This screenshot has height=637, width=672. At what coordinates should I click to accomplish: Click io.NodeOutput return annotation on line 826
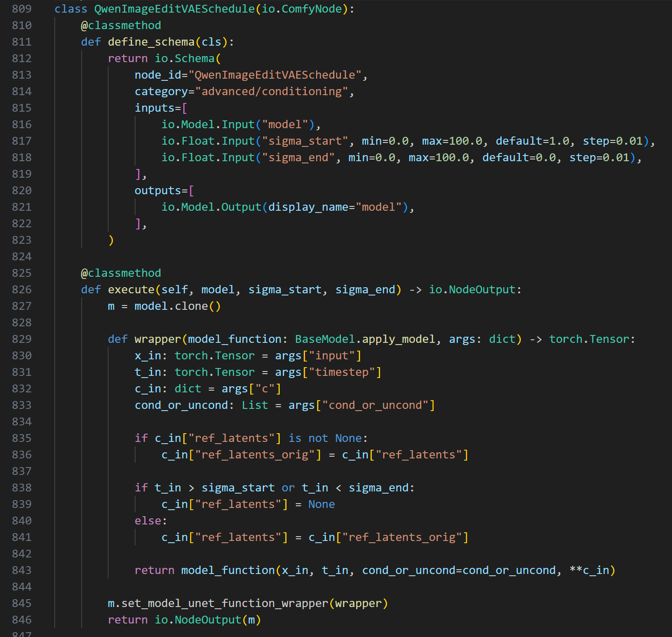pyautogui.click(x=472, y=289)
